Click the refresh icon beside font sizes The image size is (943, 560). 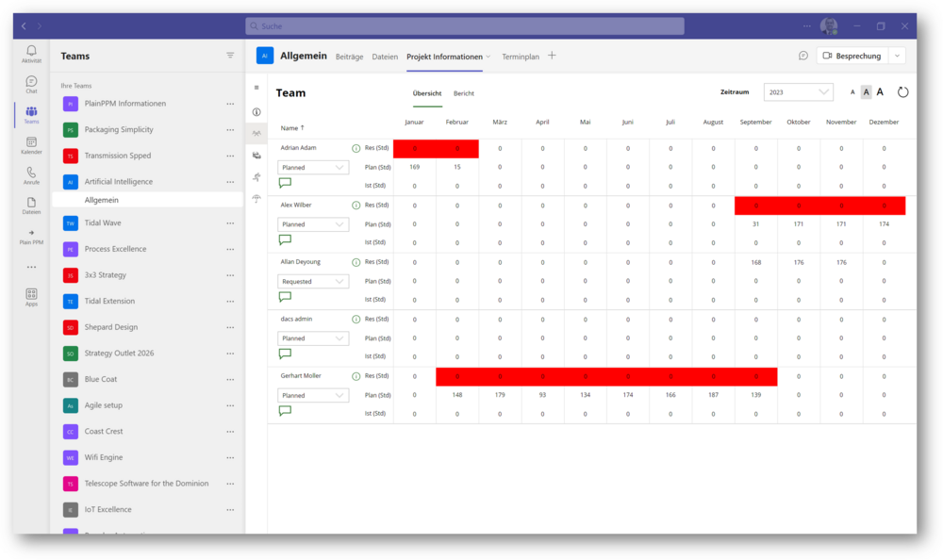click(x=902, y=92)
